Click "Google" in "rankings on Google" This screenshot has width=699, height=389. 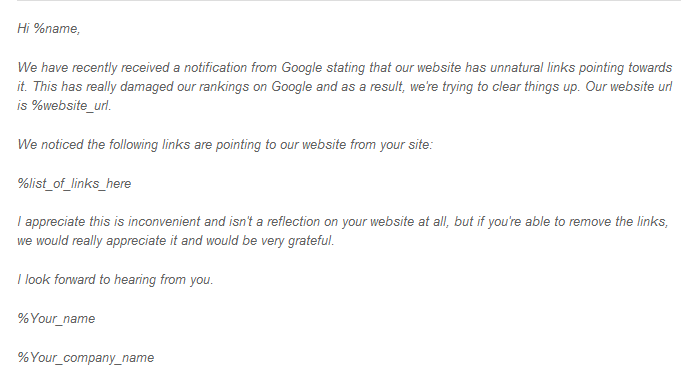pyautogui.click(x=292, y=86)
